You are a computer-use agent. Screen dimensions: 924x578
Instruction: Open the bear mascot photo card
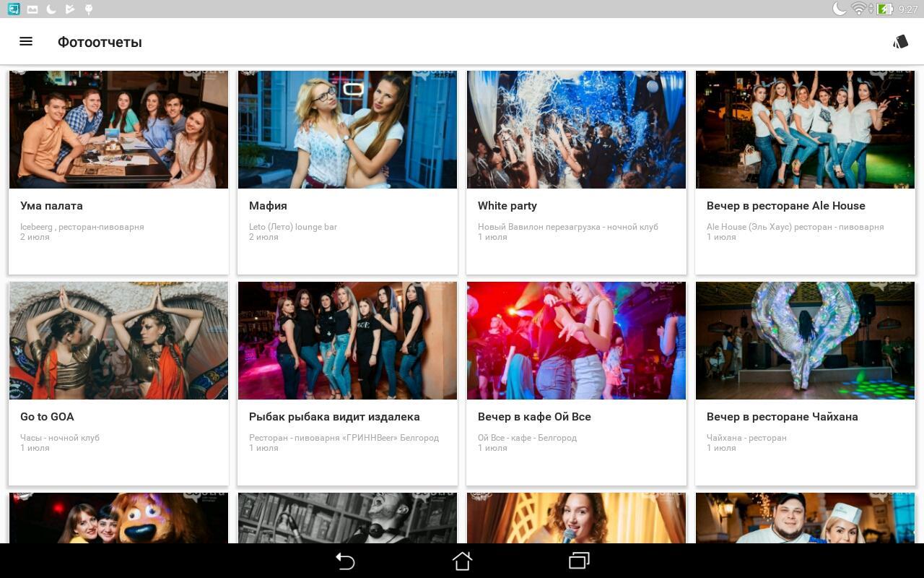(118, 518)
